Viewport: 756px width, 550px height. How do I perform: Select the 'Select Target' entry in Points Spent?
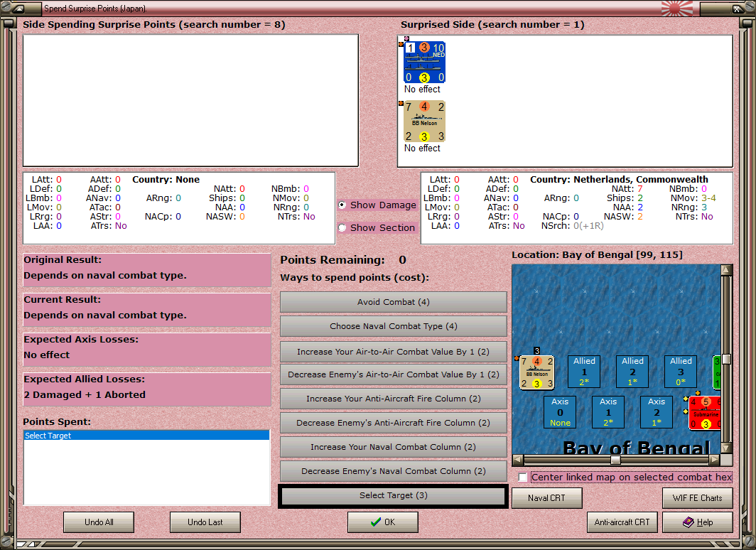click(146, 436)
